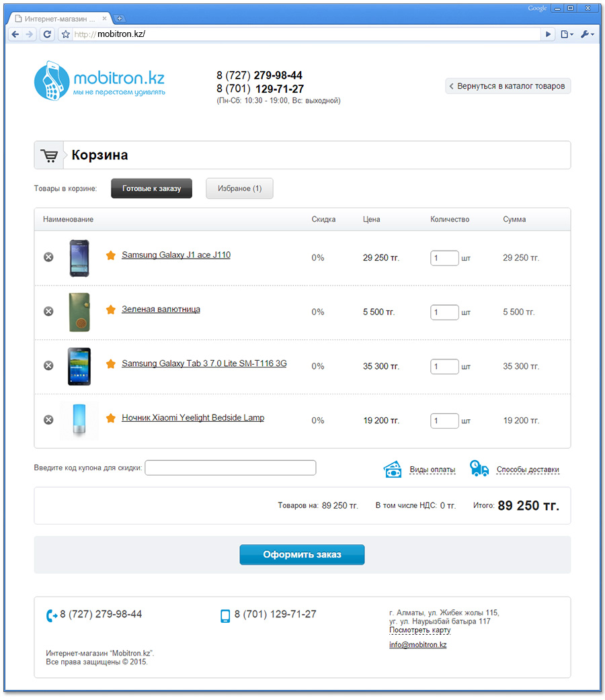Image resolution: width=605 pixels, height=700 pixels.
Task: Click info@mobitron.kz email link
Action: (x=417, y=645)
